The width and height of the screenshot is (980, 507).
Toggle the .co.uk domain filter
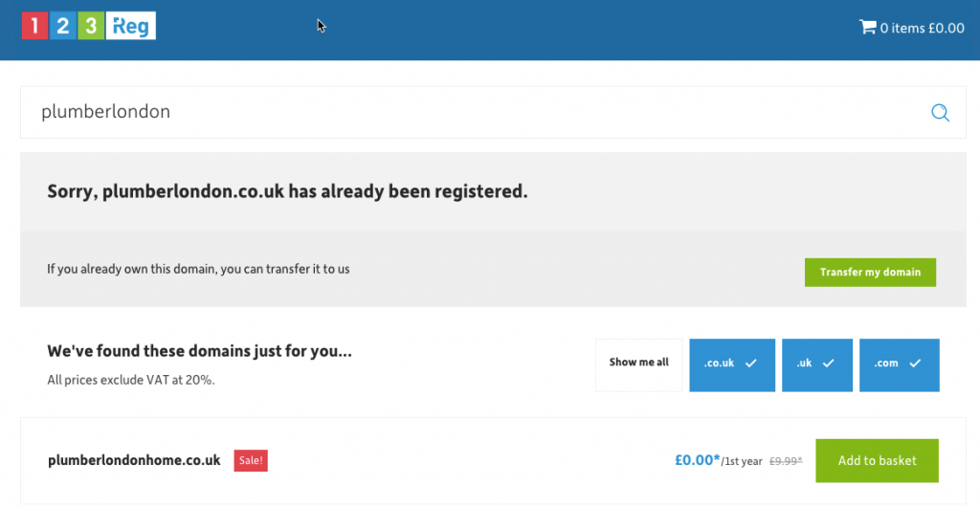tap(732, 365)
